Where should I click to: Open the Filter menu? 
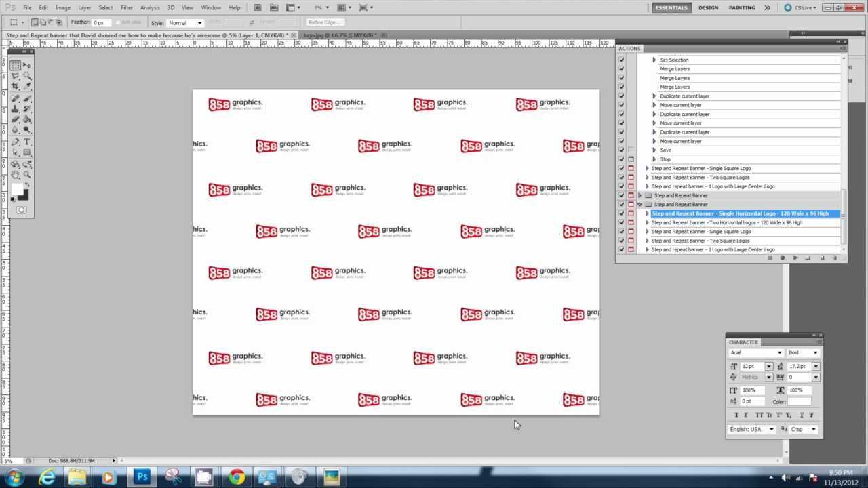pos(127,7)
